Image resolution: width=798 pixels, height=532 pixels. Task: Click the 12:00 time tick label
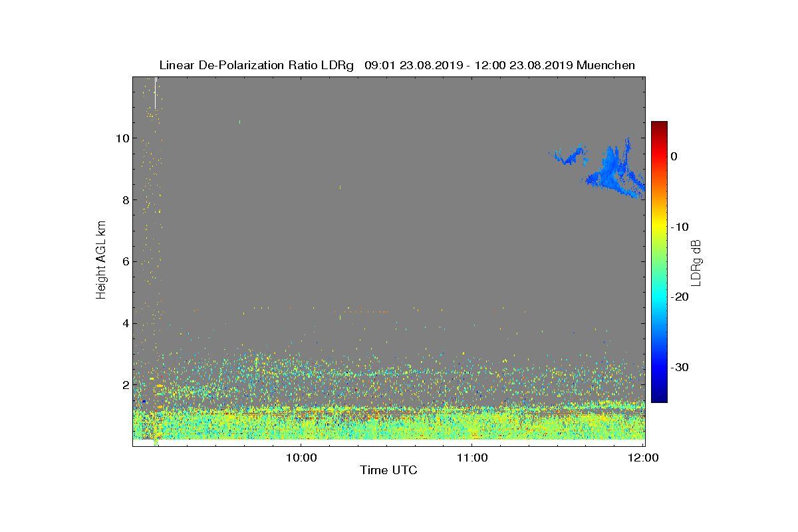pyautogui.click(x=644, y=458)
